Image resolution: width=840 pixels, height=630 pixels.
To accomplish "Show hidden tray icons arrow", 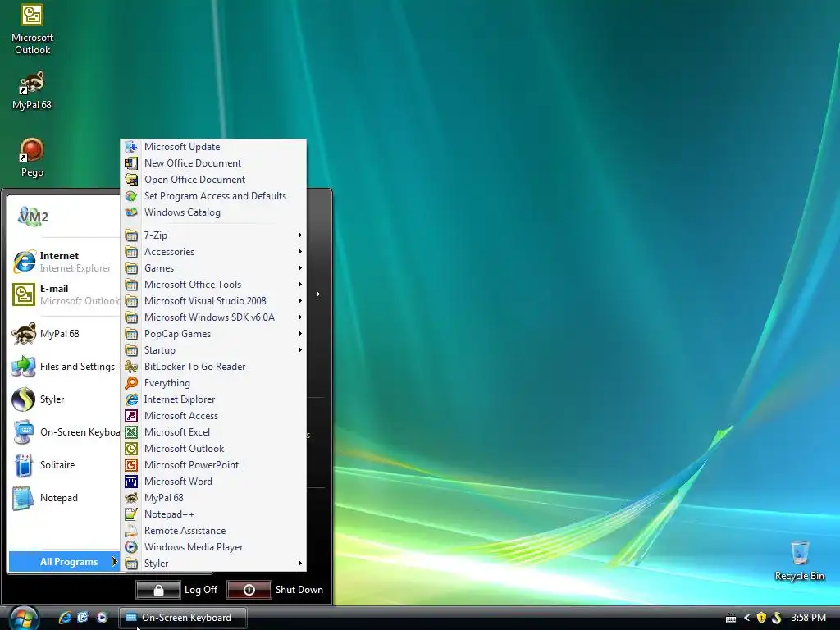I will (x=746, y=618).
